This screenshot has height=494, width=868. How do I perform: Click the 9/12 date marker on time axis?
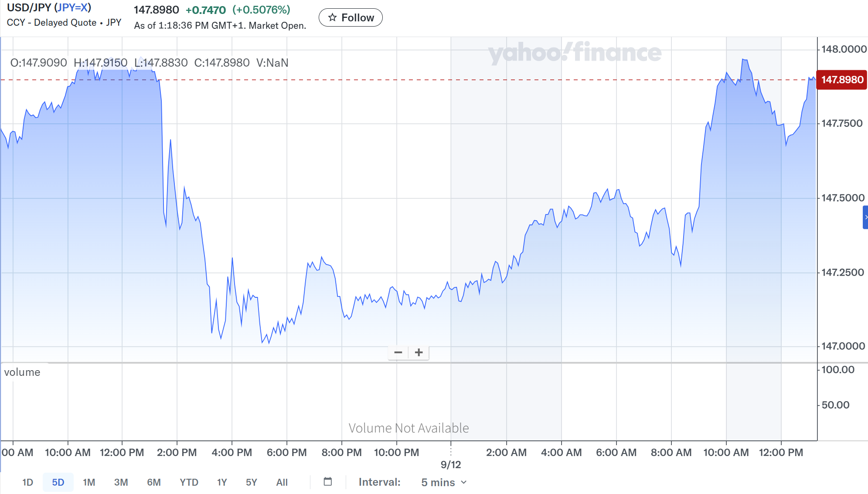point(450,464)
